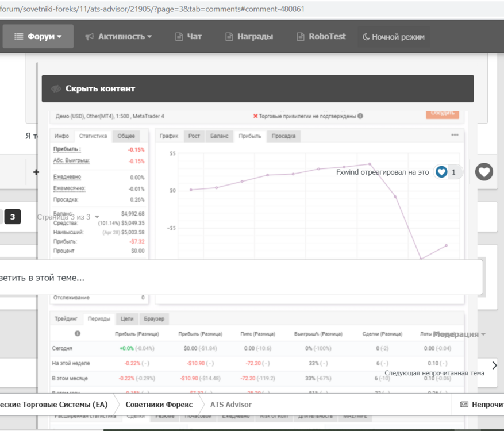Switch to the Периоды tab
Screen dimensions: 504x431
(x=99, y=319)
